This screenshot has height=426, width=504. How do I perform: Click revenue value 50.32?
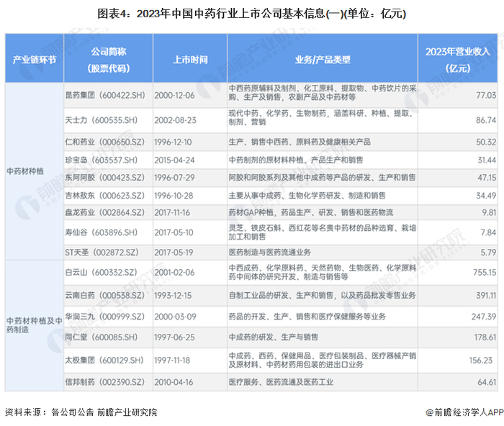[x=486, y=142]
